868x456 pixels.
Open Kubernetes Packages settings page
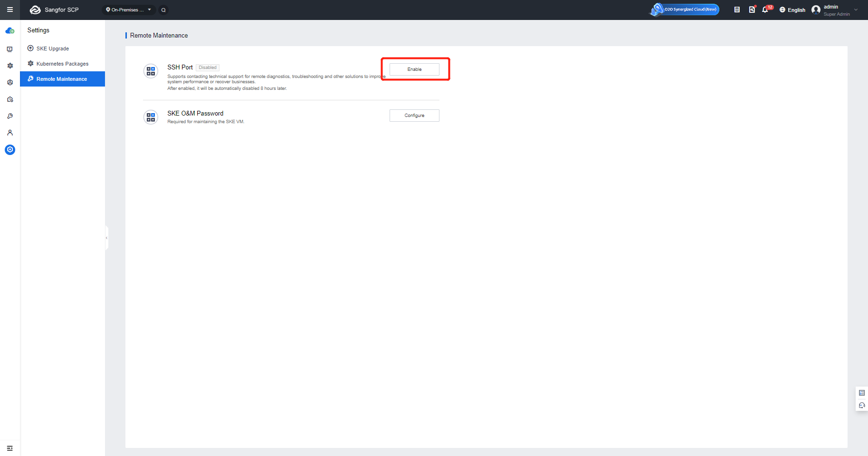(x=62, y=64)
